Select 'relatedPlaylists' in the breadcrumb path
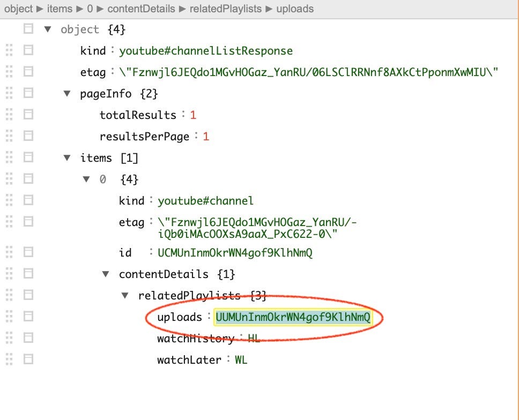Image resolution: width=519 pixels, height=420 pixels. 226,9
